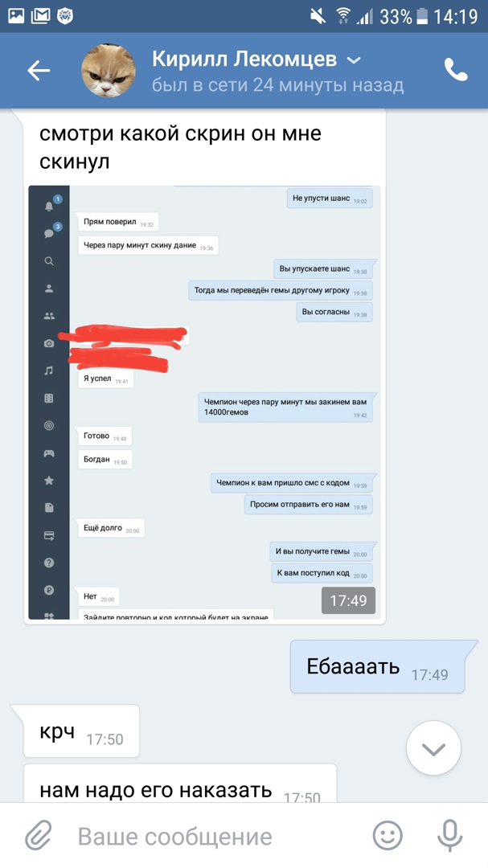
Task: Expand the chat menu chevron beside Кирилл Лекомцев
Action: coord(354,60)
